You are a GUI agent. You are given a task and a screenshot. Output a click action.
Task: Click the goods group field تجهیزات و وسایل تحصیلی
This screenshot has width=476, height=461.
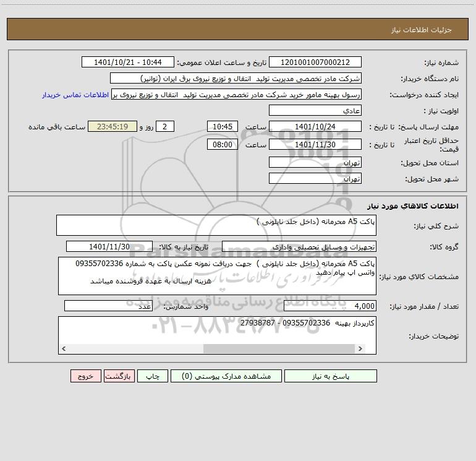tap(299, 246)
